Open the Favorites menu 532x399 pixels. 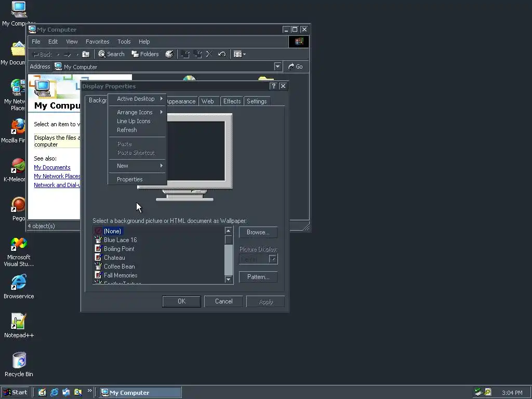point(97,42)
